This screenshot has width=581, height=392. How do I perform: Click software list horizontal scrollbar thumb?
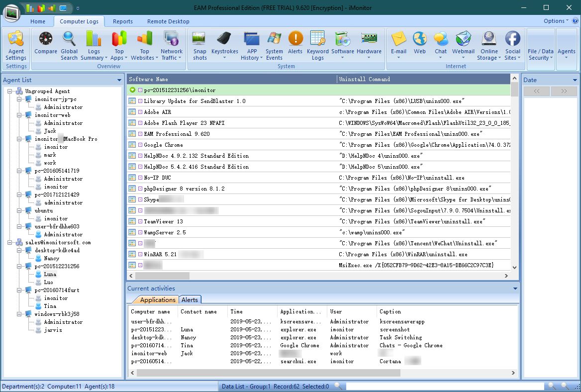162,276
